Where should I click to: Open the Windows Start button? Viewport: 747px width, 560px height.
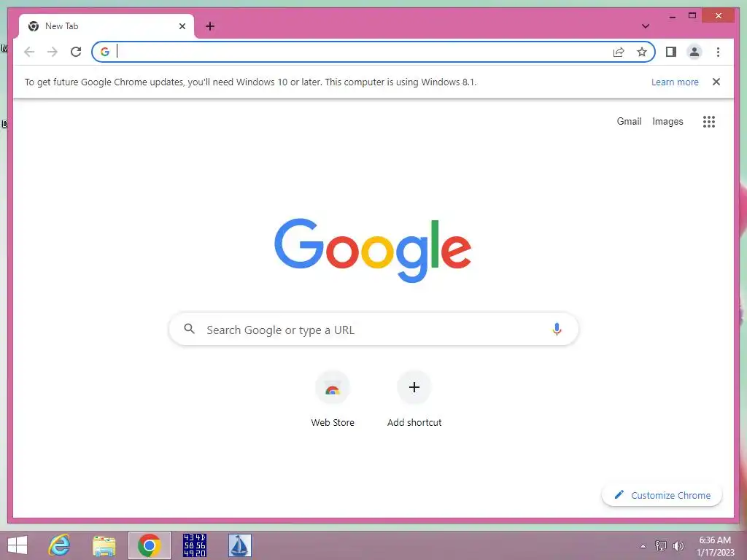[x=18, y=545]
